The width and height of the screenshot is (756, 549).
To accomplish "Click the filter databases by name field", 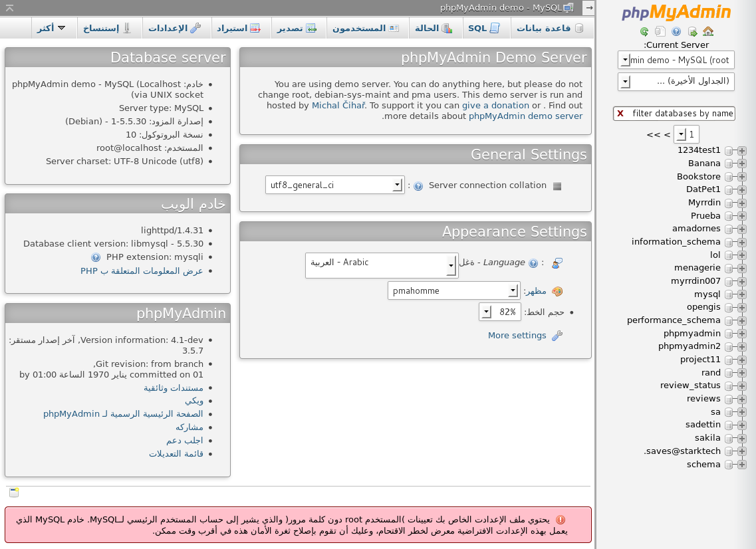I will 681,114.
